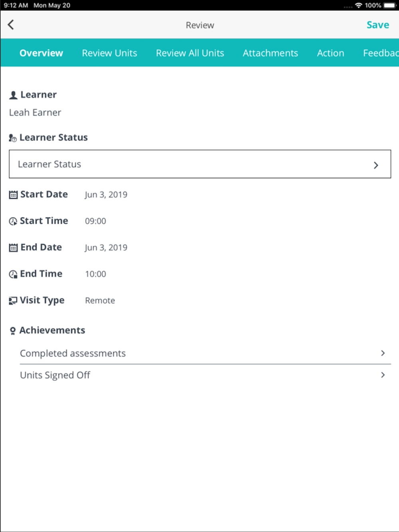Tap the End Time value 10:00
This screenshot has width=399, height=532.
click(95, 274)
